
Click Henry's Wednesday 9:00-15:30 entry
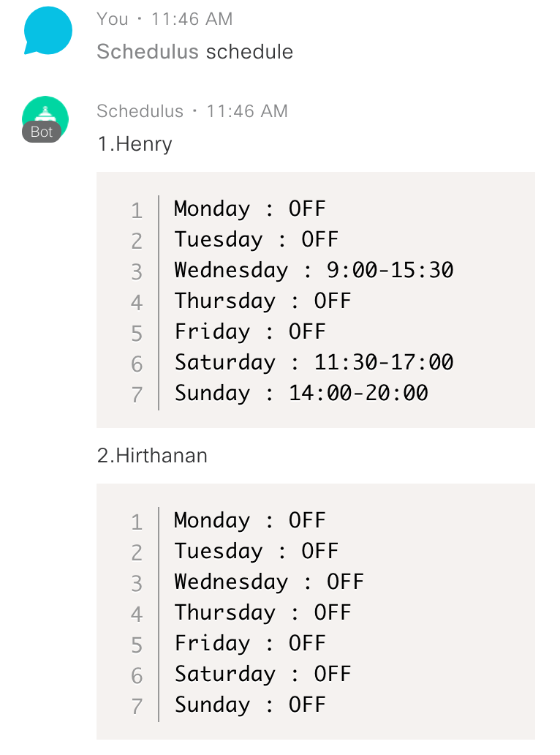point(314,271)
